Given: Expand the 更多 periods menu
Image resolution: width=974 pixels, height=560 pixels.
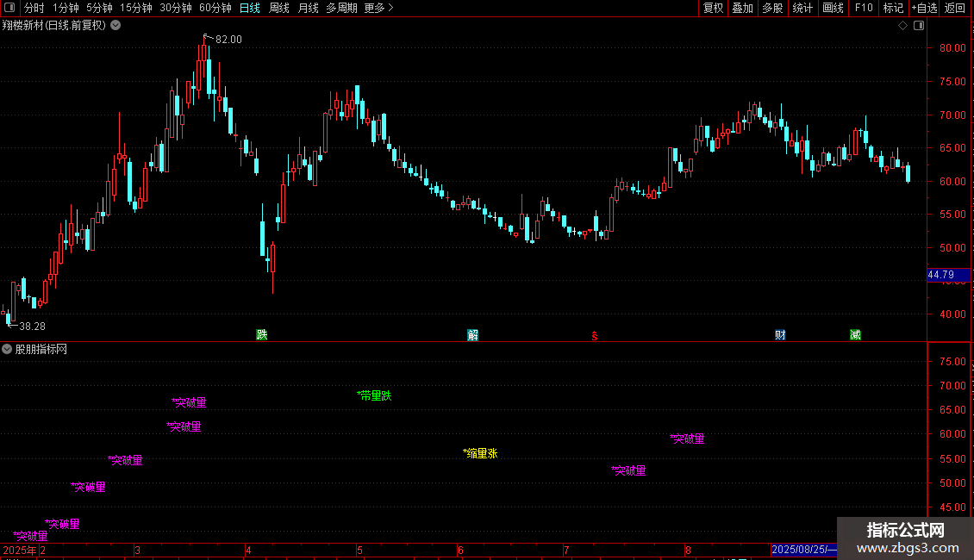Looking at the screenshot, I should 378,8.
